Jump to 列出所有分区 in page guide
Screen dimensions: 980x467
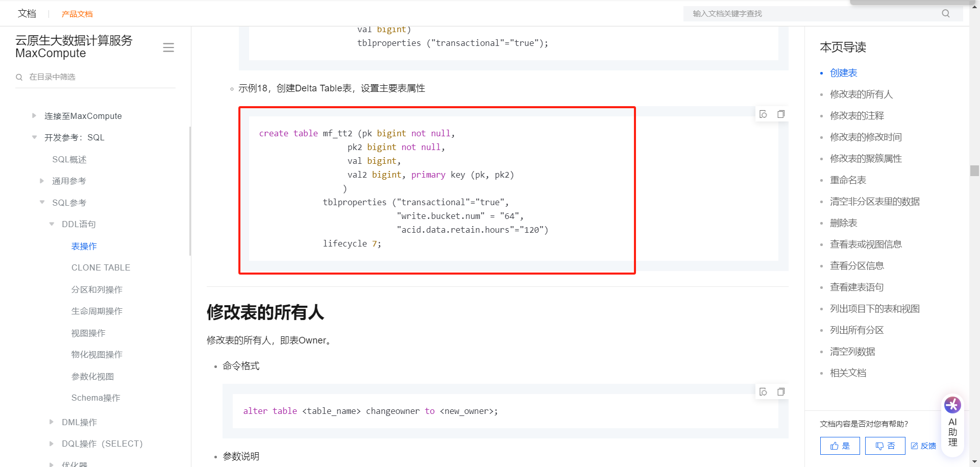pos(857,330)
